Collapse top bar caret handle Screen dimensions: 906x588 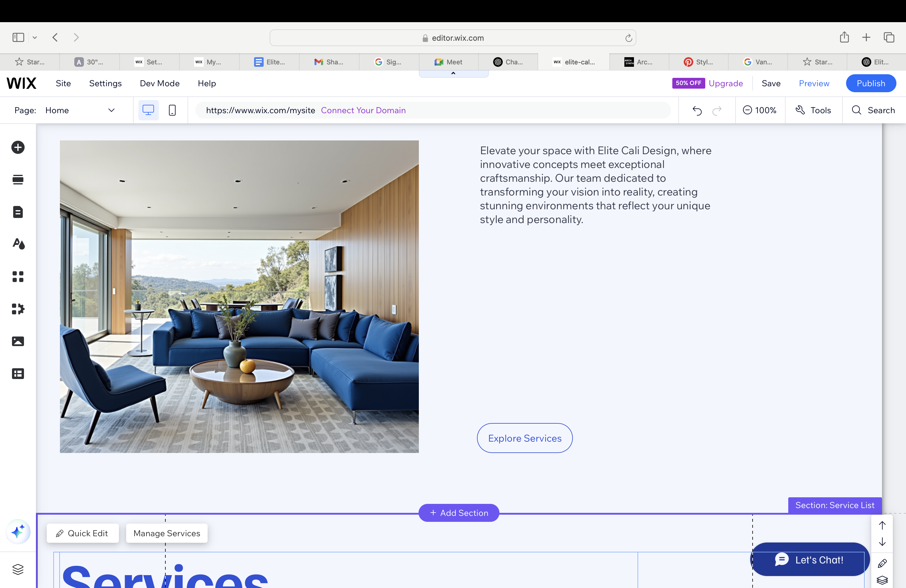453,73
